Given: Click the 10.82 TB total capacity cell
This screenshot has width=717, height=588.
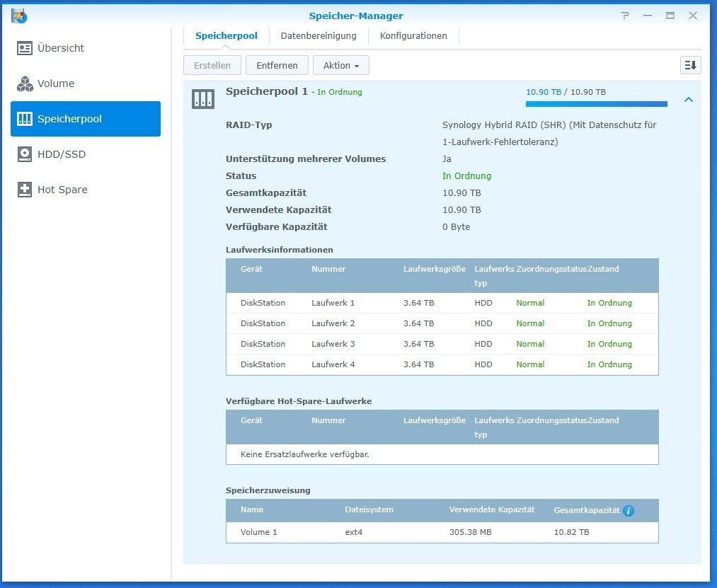Looking at the screenshot, I should click(x=572, y=532).
